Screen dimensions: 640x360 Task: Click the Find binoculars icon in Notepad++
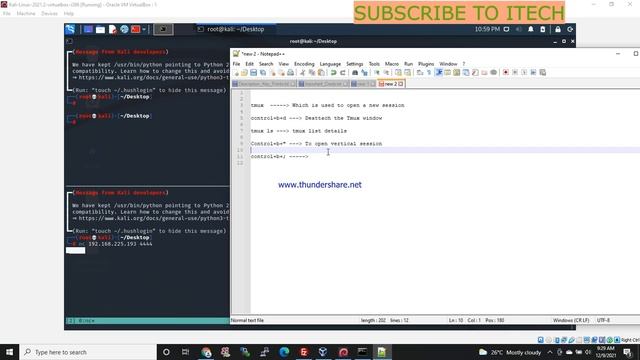[355, 73]
